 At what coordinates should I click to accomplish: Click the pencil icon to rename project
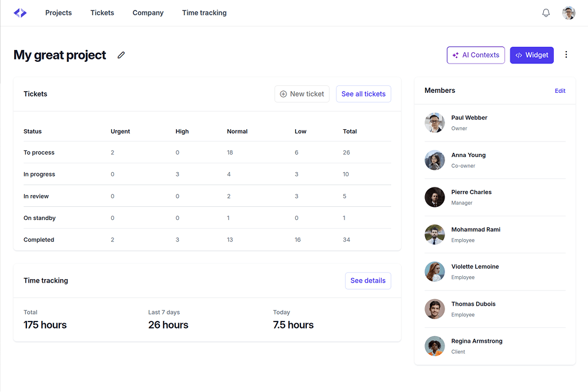(x=121, y=55)
